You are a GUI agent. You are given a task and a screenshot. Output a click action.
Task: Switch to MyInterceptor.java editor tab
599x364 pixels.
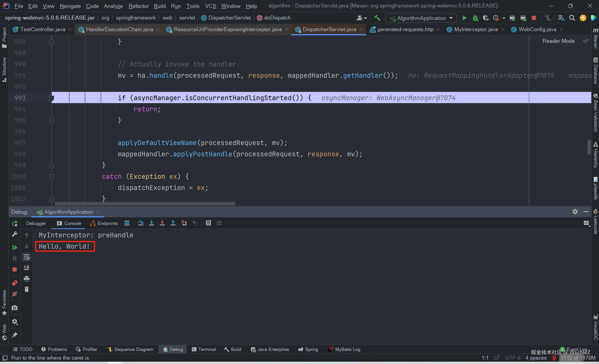(x=475, y=29)
